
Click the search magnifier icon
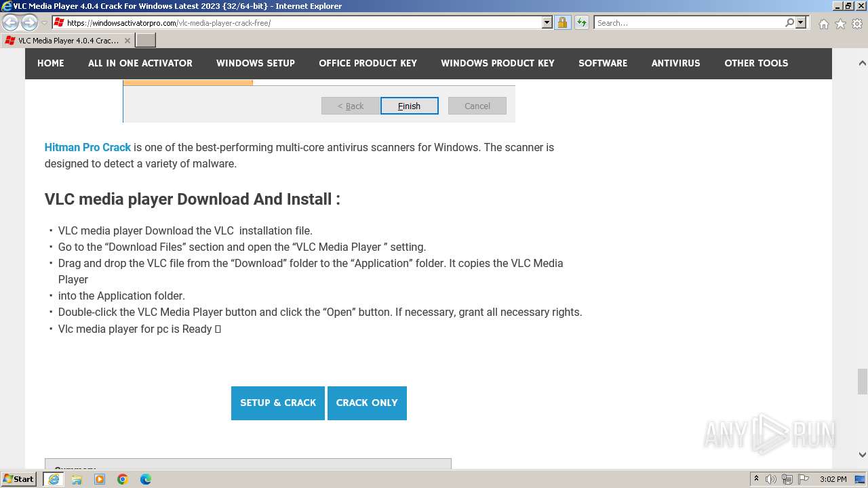click(789, 22)
